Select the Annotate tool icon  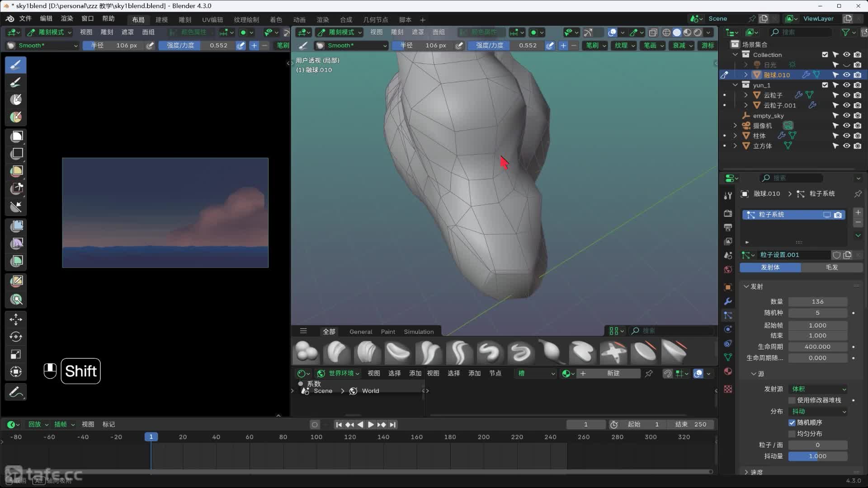click(16, 392)
